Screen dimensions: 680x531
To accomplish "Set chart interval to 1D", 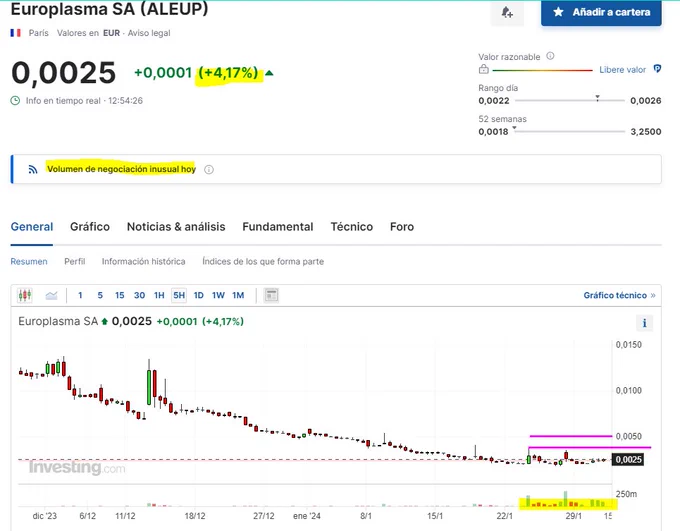I will [x=199, y=295].
